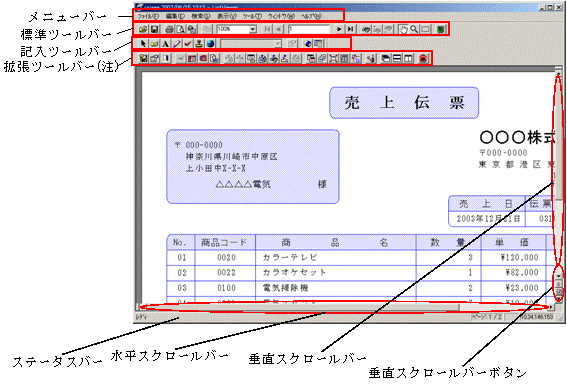Go to the next page
Screen dimensions: 567x389
pyautogui.click(x=339, y=29)
